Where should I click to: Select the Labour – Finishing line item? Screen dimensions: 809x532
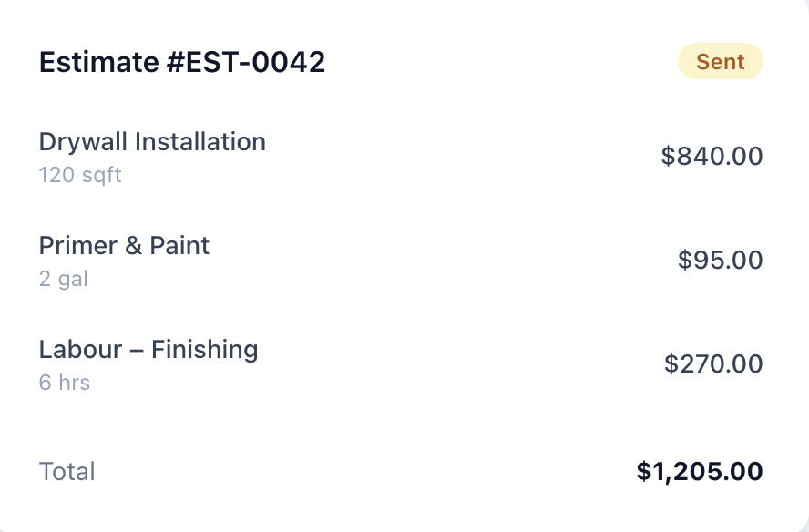pyautogui.click(x=148, y=349)
